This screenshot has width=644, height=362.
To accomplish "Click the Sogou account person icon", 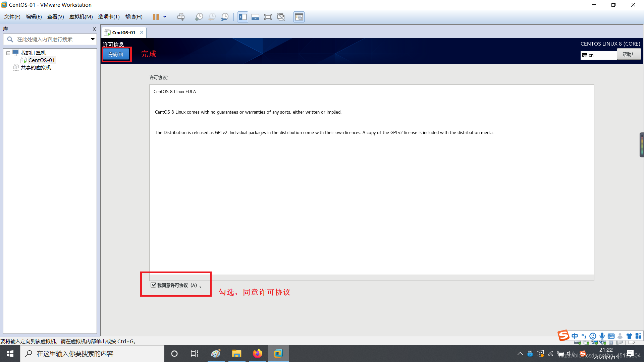I will [x=620, y=336].
